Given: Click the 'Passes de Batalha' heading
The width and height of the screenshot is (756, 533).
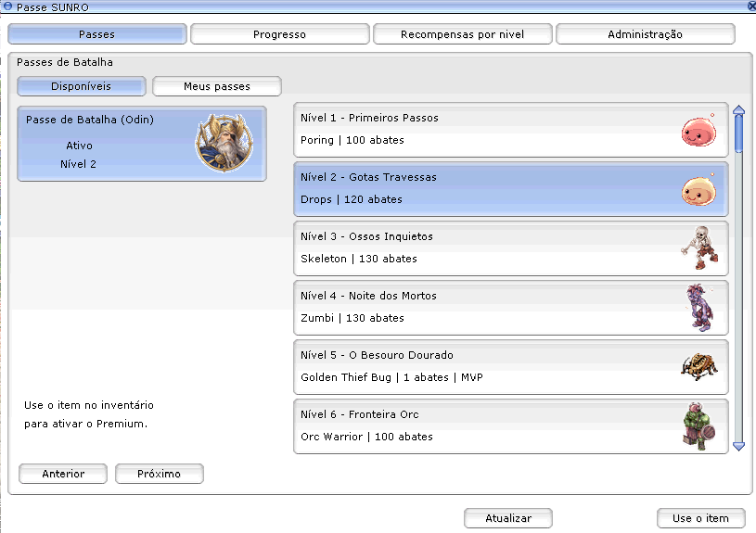Looking at the screenshot, I should (x=65, y=62).
